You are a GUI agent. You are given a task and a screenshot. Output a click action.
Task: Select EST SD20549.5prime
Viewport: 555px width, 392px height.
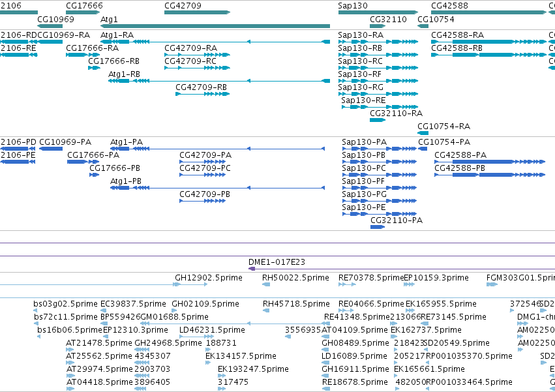click(x=427, y=350)
